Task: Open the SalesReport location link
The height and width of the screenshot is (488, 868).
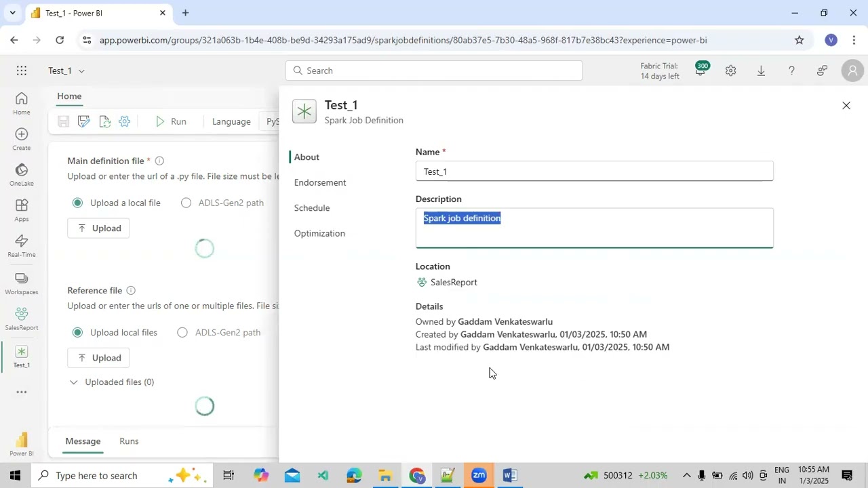Action: click(x=454, y=282)
